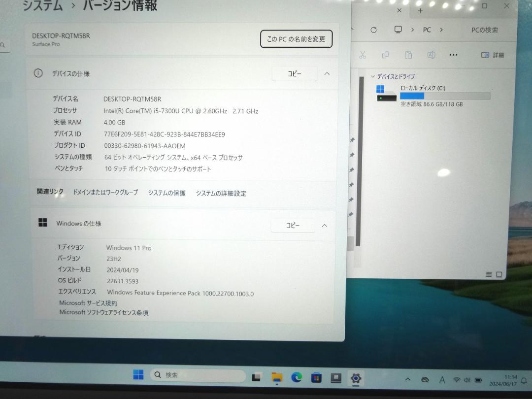Refresh the File Explorer view
532x399 pixels.
(373, 30)
